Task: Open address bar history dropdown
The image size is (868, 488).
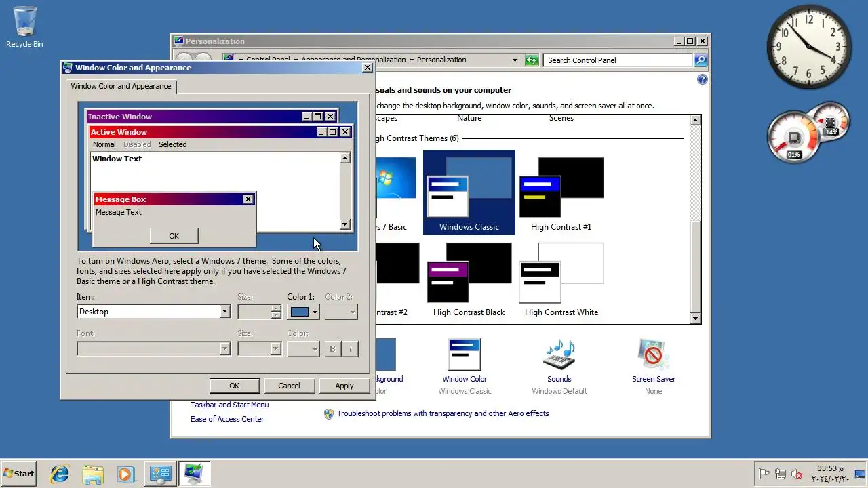Action: pos(515,60)
